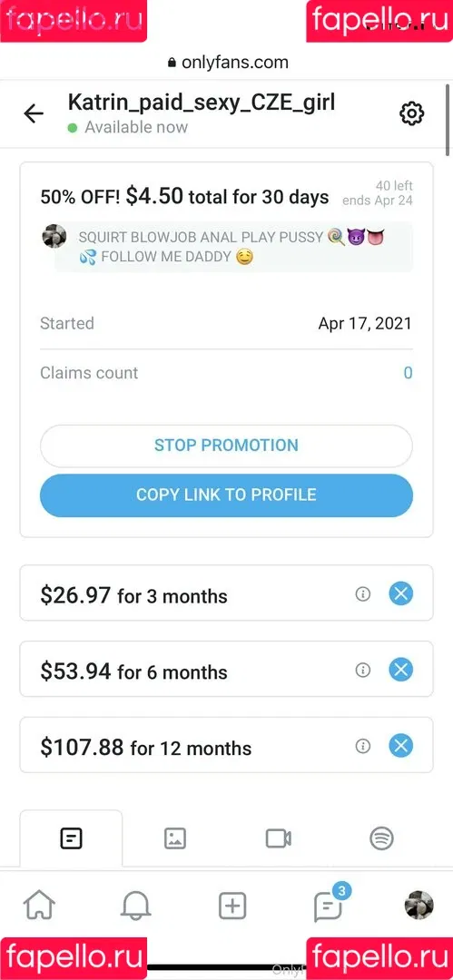Go back using the left arrow
Viewport: 453px width, 980px height.
pyautogui.click(x=34, y=113)
